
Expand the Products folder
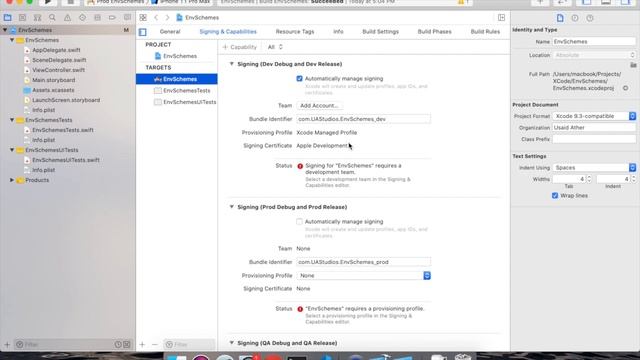click(12, 180)
